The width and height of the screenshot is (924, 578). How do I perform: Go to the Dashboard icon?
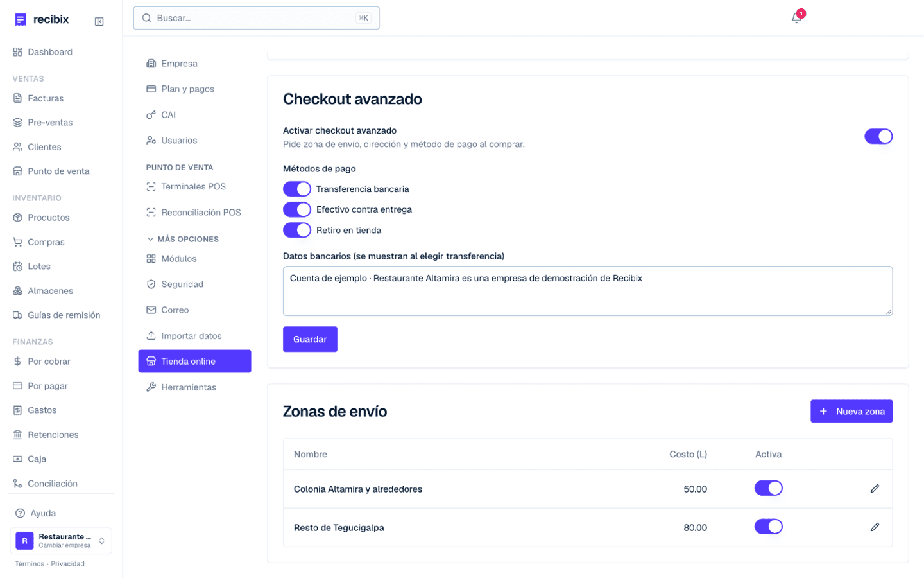click(17, 52)
